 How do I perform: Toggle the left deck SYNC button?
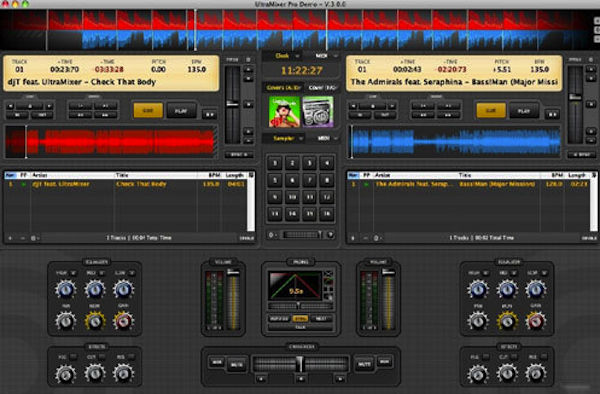tap(238, 155)
